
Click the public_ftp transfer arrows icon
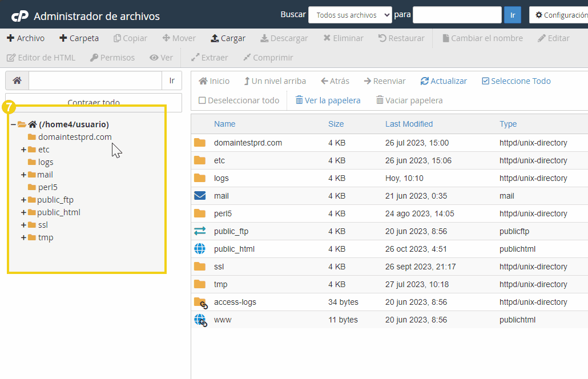pyautogui.click(x=200, y=231)
